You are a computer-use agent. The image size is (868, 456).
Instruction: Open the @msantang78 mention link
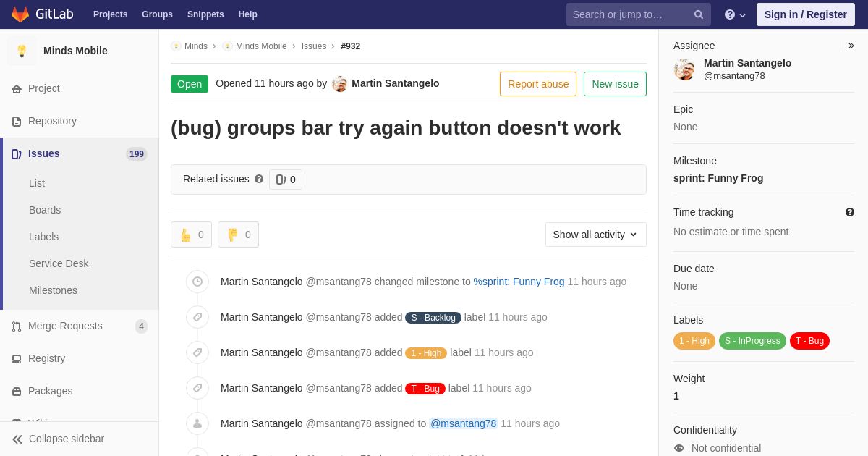464,423
